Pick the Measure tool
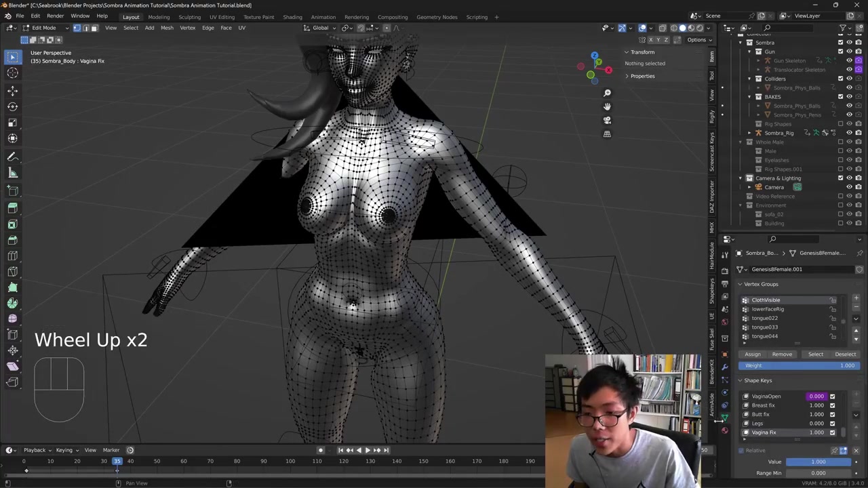Screen dimensions: 868x488 [x=12, y=173]
